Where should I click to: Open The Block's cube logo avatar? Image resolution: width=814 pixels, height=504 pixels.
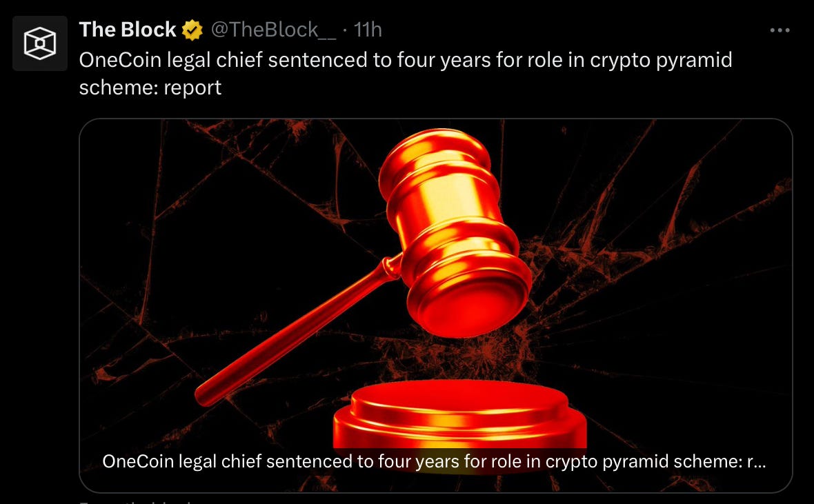click(40, 43)
